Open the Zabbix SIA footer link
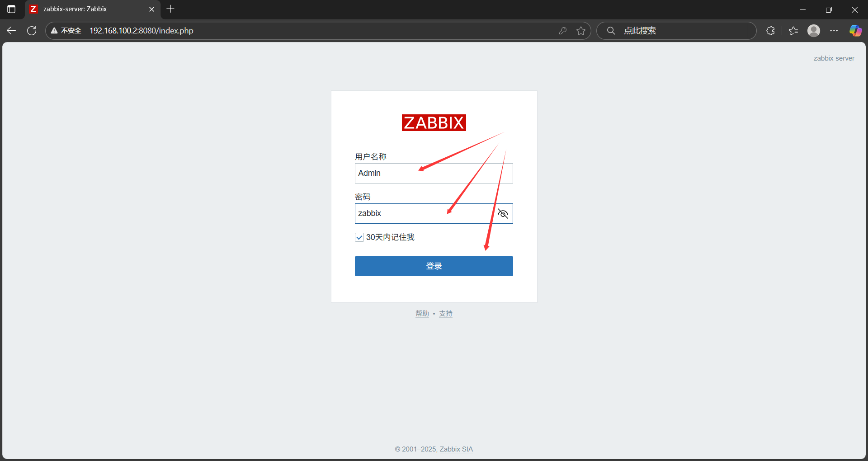Screen dimensions: 868x461 [x=456, y=449]
